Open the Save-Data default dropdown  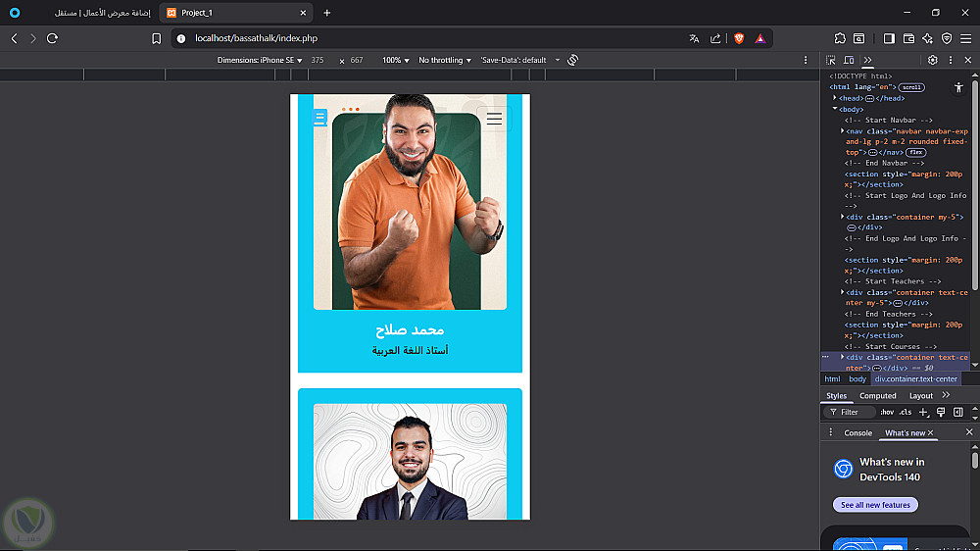[520, 60]
